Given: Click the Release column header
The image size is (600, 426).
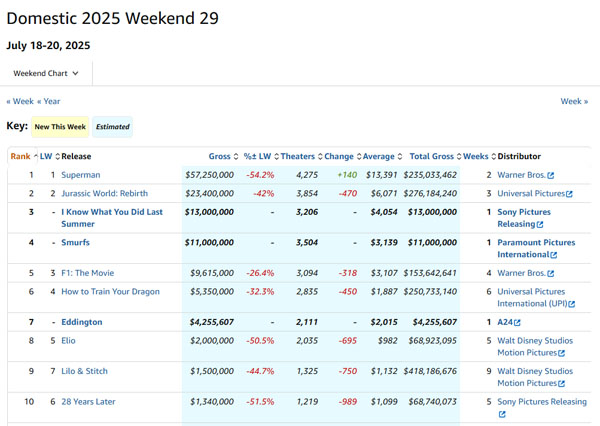Looking at the screenshot, I should (76, 156).
